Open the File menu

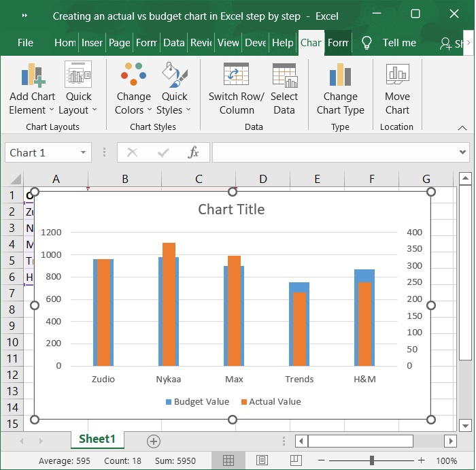coord(25,42)
